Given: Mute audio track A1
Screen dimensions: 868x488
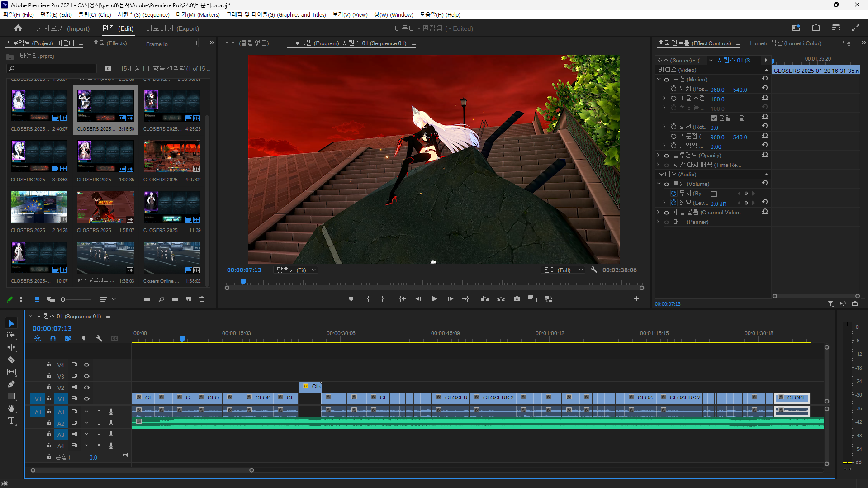Looking at the screenshot, I should (86, 412).
